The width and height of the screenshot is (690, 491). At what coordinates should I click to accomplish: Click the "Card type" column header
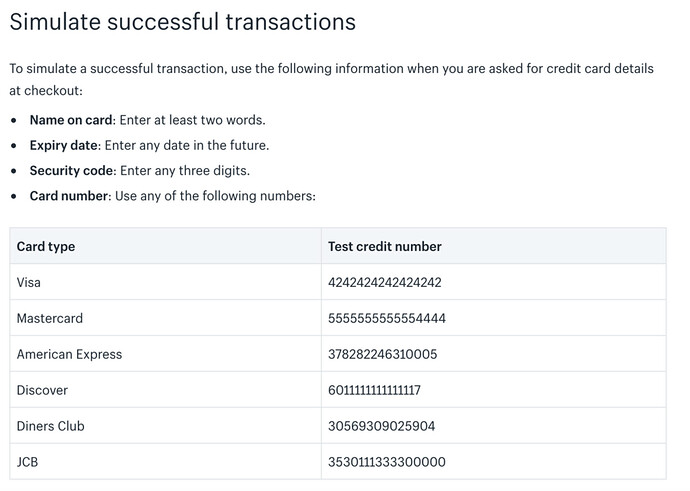pyautogui.click(x=46, y=246)
